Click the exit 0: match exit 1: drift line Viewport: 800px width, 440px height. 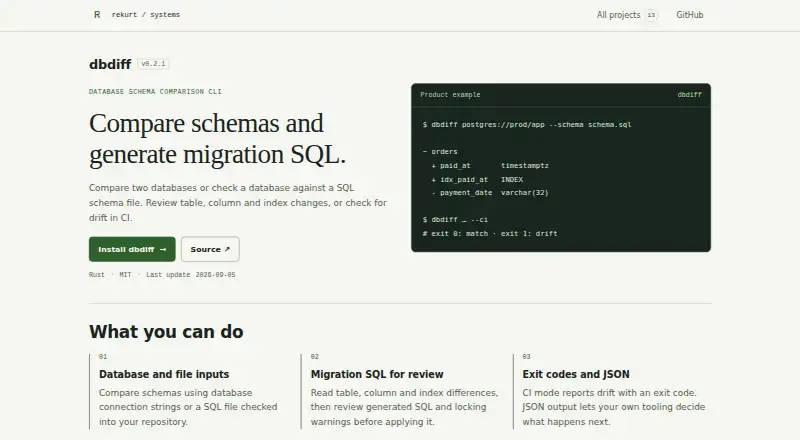click(x=490, y=234)
